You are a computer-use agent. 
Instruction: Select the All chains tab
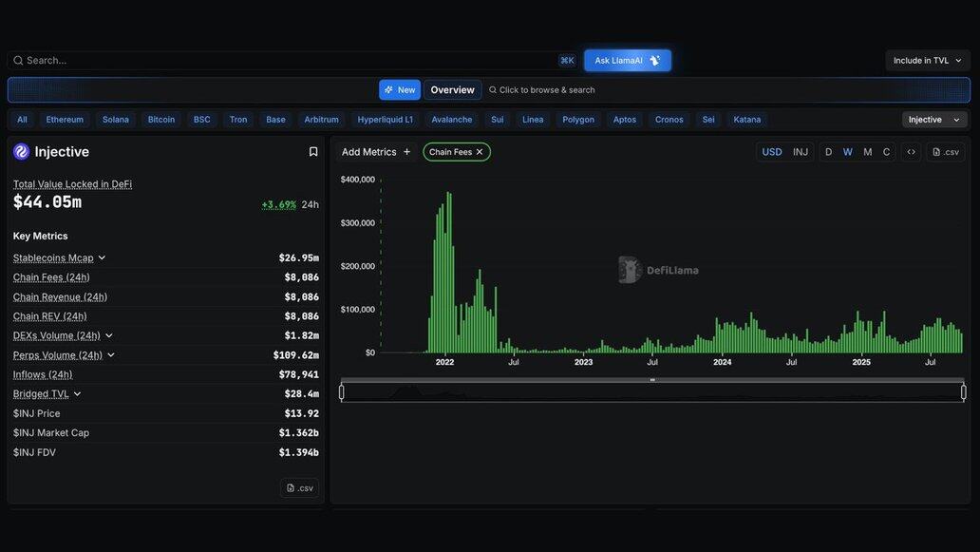pyautogui.click(x=23, y=120)
